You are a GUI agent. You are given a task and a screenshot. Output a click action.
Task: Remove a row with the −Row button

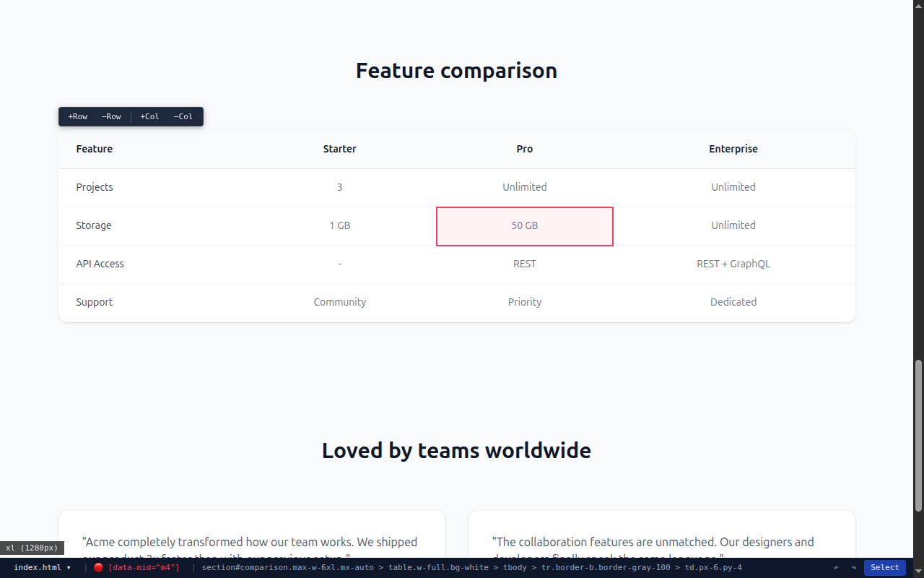111,116
